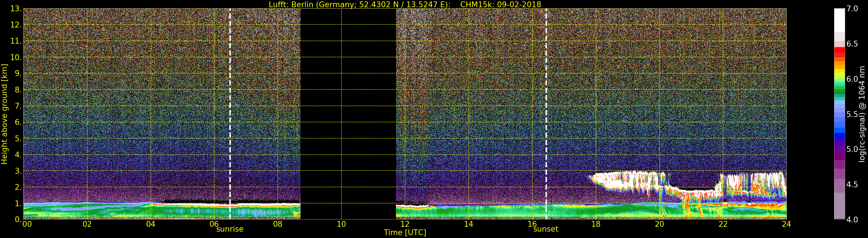Image resolution: width=868 pixels, height=238 pixels.
Task: Click the '6.' height axis tick label
Action: (18, 122)
